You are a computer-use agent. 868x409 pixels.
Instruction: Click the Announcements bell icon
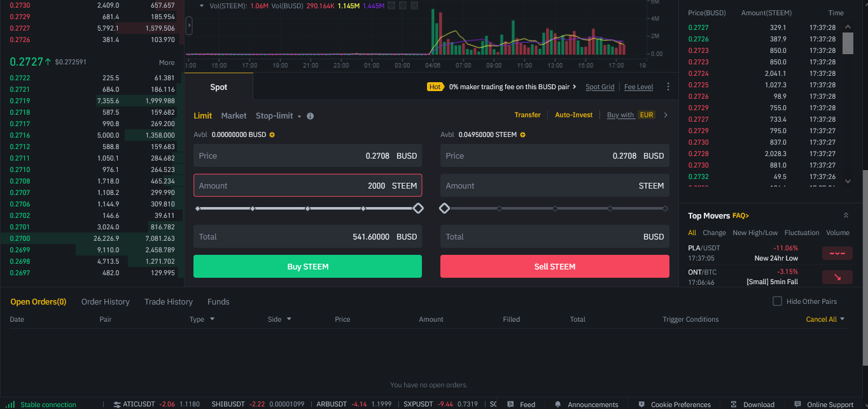click(x=558, y=405)
